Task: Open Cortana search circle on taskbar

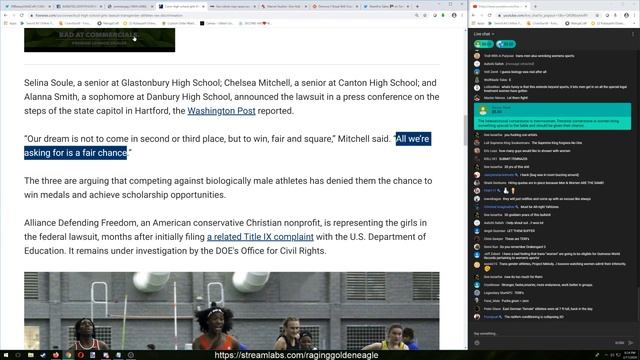Action: click(18, 355)
